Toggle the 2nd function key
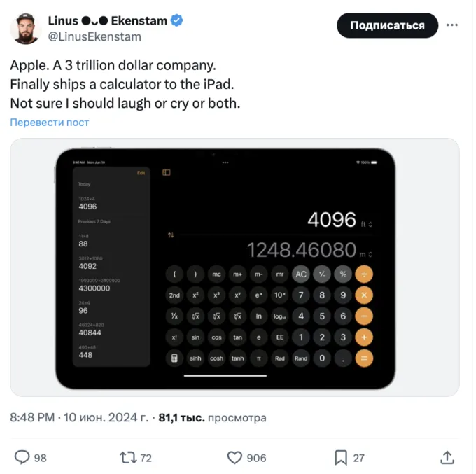 pyautogui.click(x=174, y=295)
